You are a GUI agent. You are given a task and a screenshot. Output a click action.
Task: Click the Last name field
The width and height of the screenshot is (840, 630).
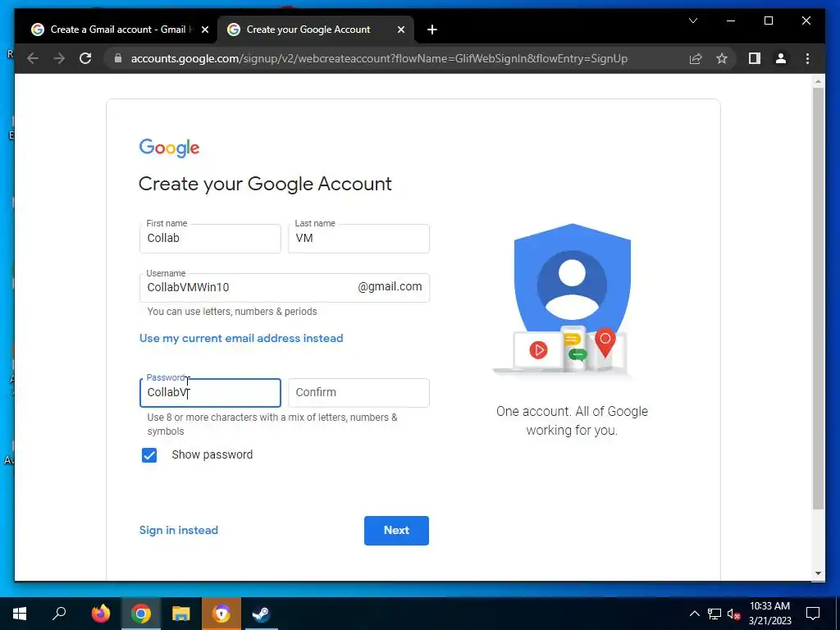click(x=358, y=239)
